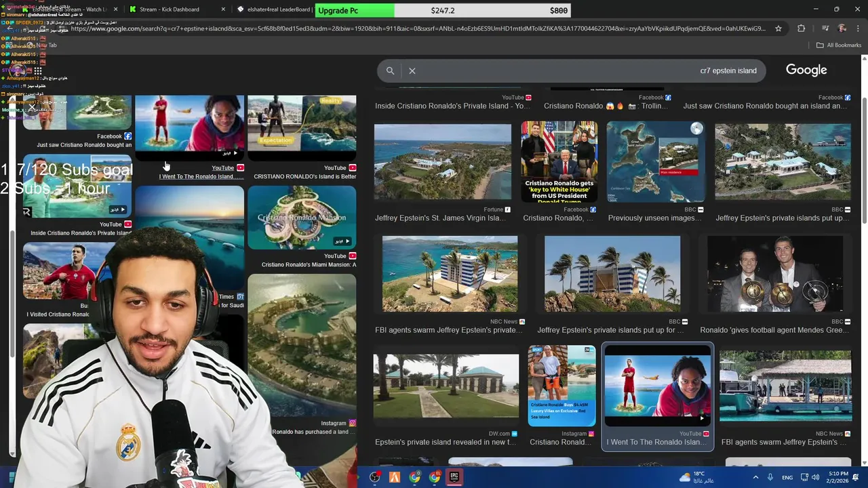Click the Fortune source label under the Epstein island image
The height and width of the screenshot is (488, 868).
pos(498,210)
